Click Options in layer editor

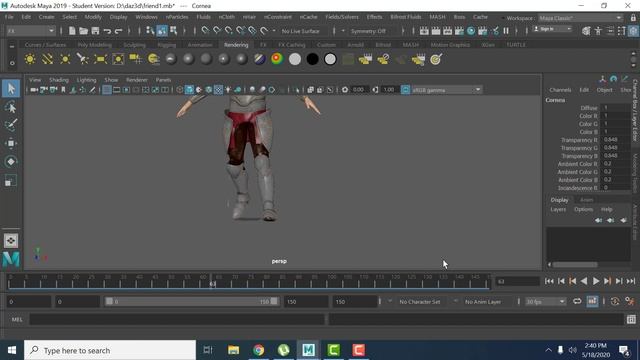click(583, 209)
